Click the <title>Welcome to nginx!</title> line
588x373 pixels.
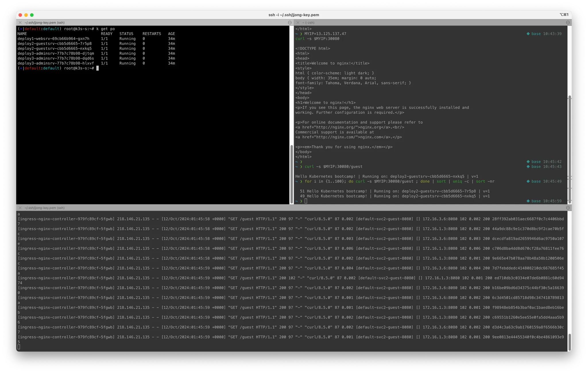[x=332, y=63]
